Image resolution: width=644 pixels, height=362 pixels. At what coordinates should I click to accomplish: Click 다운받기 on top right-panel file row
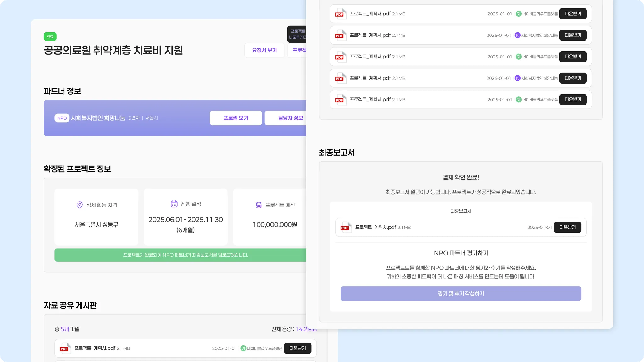573,14
